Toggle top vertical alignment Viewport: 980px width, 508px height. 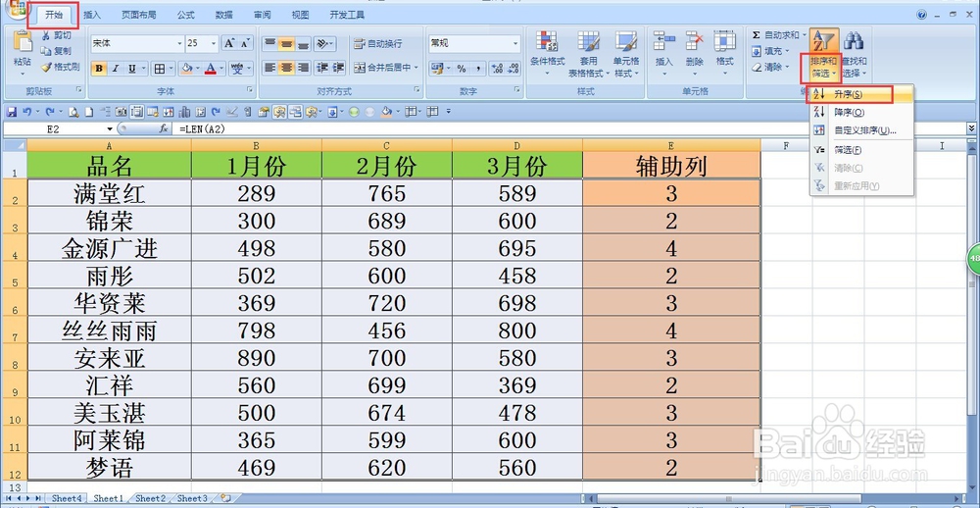269,43
